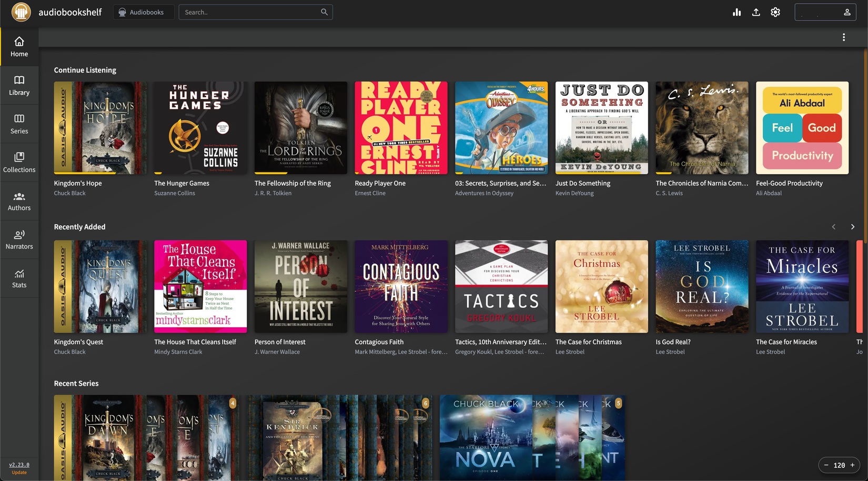
Task: Open the v2.23.0 version link
Action: (19, 464)
